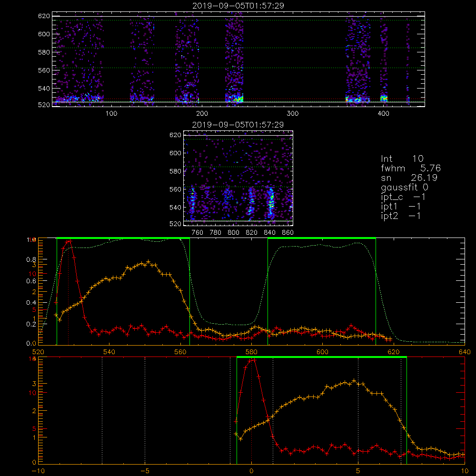476x476 pixels.
Task: Click x-axis label 580 on third plot
Action: tap(251, 352)
